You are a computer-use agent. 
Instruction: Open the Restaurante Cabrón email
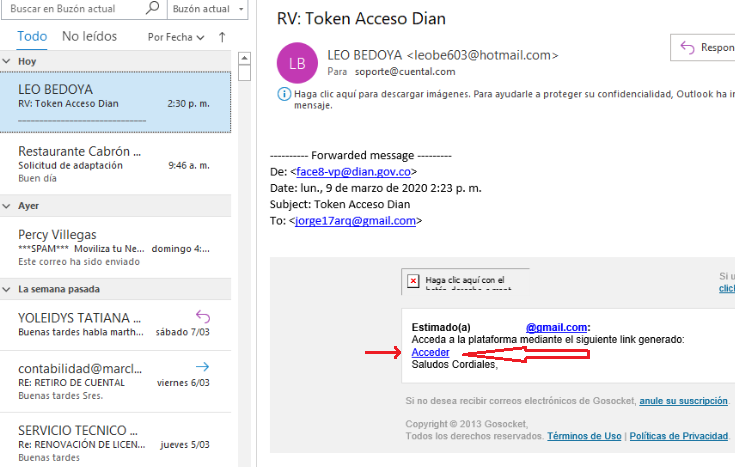[115, 164]
